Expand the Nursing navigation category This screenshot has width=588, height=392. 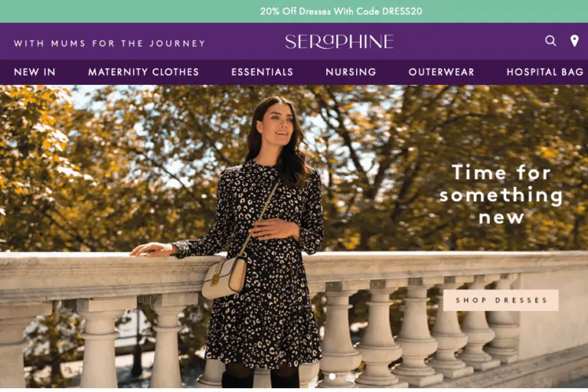[351, 72]
